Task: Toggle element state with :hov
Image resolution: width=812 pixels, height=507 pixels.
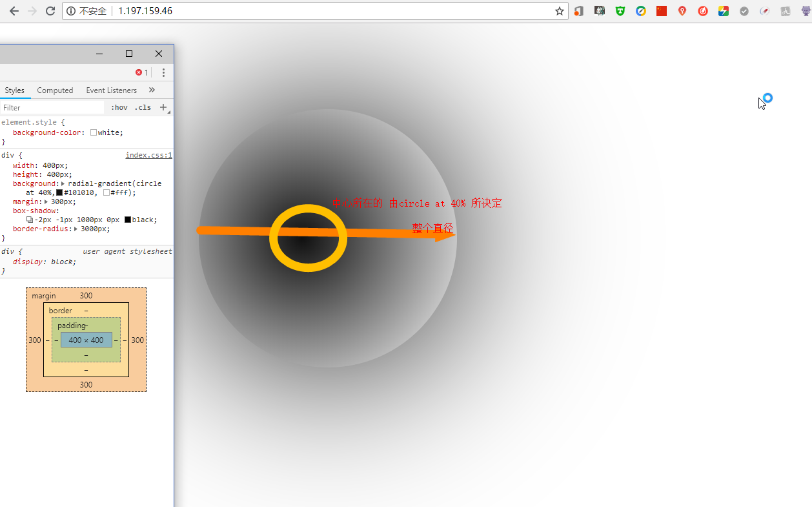Action: pyautogui.click(x=119, y=107)
